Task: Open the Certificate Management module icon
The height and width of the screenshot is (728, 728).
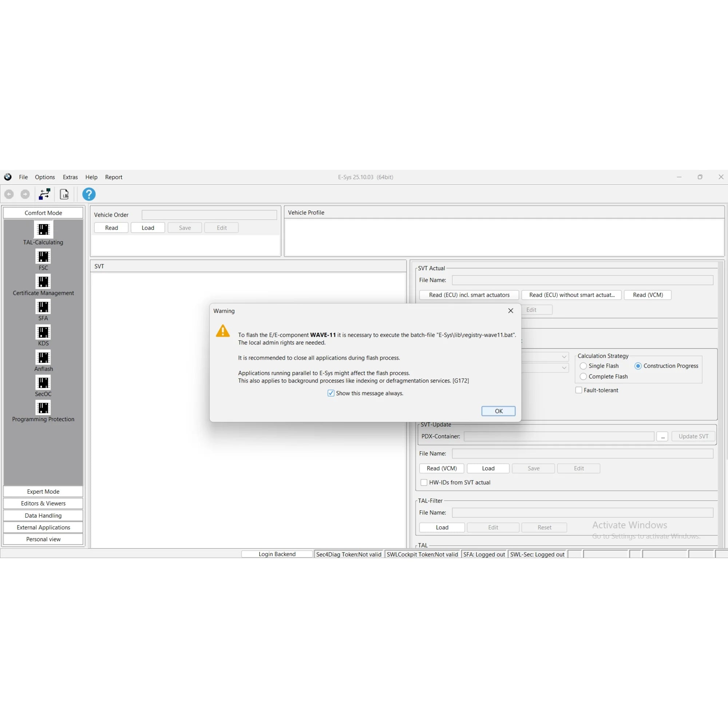Action: (43, 281)
